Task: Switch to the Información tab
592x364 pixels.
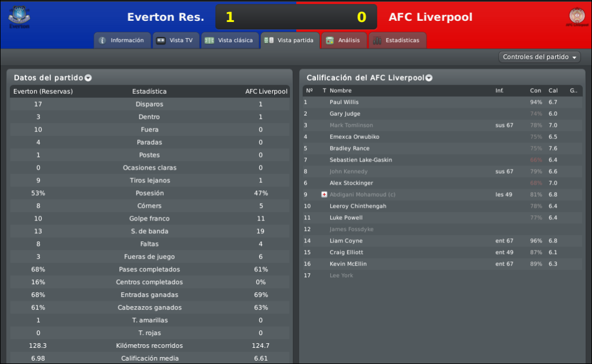Action: coord(122,41)
